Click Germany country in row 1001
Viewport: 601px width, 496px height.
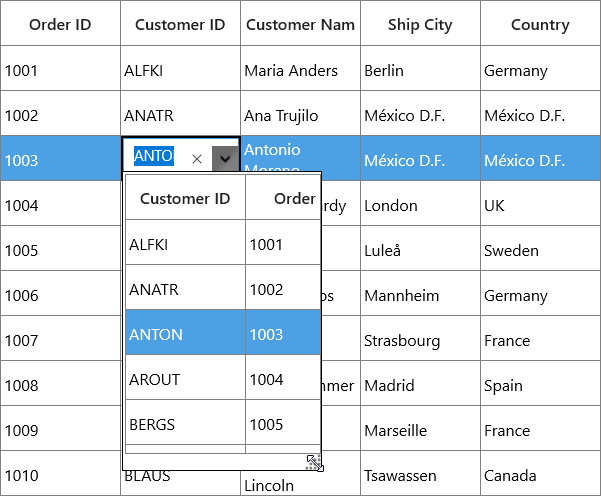[x=540, y=70]
